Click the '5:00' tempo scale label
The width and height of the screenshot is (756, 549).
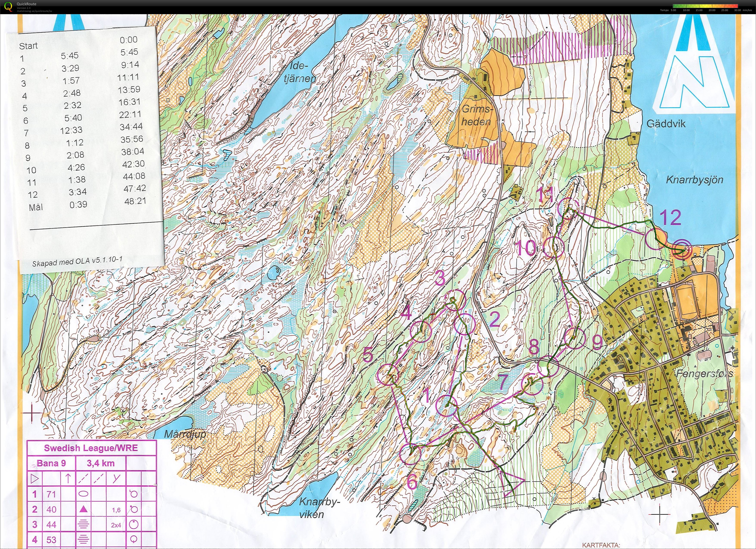tap(673, 10)
